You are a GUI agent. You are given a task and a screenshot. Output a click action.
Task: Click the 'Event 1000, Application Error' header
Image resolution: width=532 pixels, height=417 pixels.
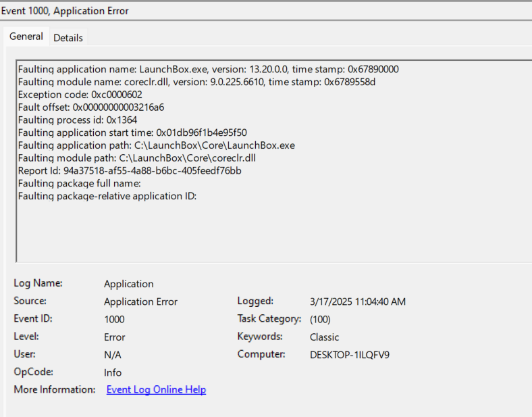(x=65, y=11)
